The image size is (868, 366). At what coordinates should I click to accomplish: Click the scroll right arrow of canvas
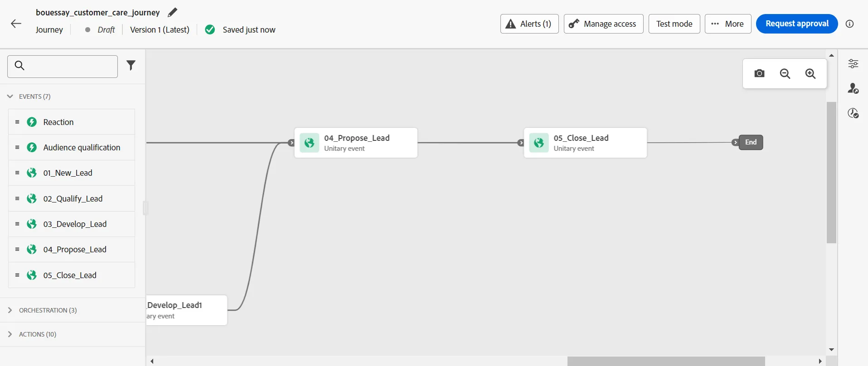click(820, 361)
